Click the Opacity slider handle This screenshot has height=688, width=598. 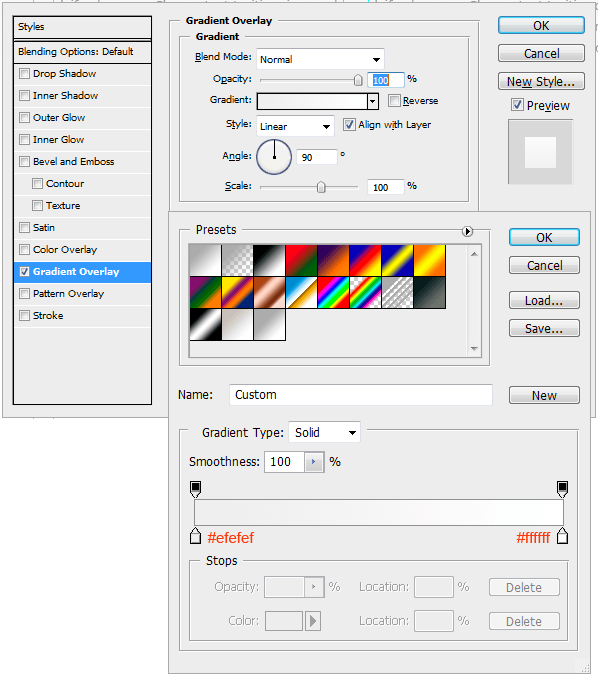358,80
